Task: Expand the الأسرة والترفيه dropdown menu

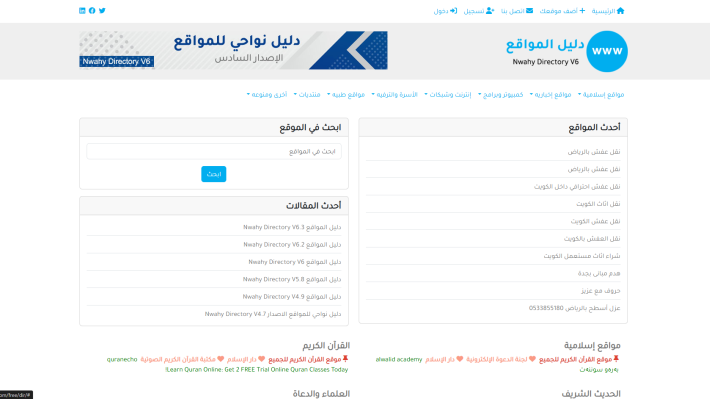Action: pos(394,94)
